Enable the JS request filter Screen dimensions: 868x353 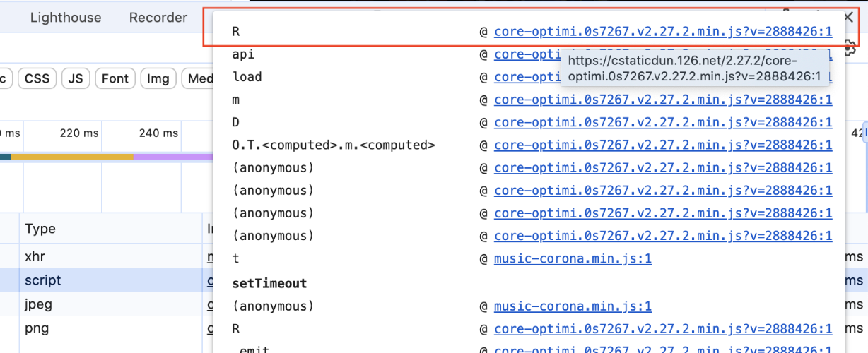[76, 78]
